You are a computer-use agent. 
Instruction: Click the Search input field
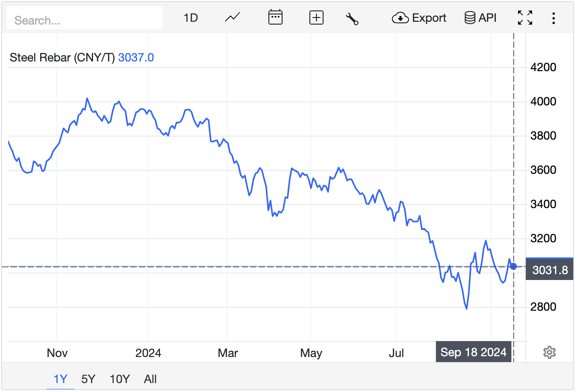[84, 20]
